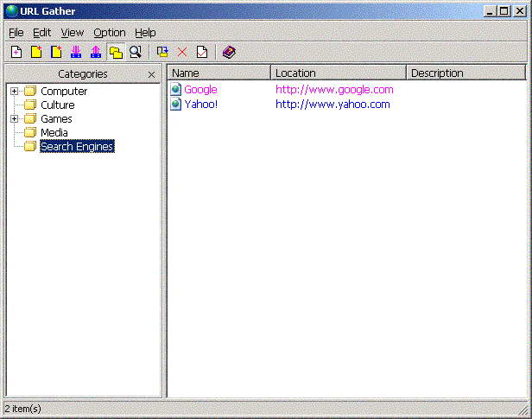Click the pink down-arrow import icon
The height and width of the screenshot is (419, 532).
[76, 53]
